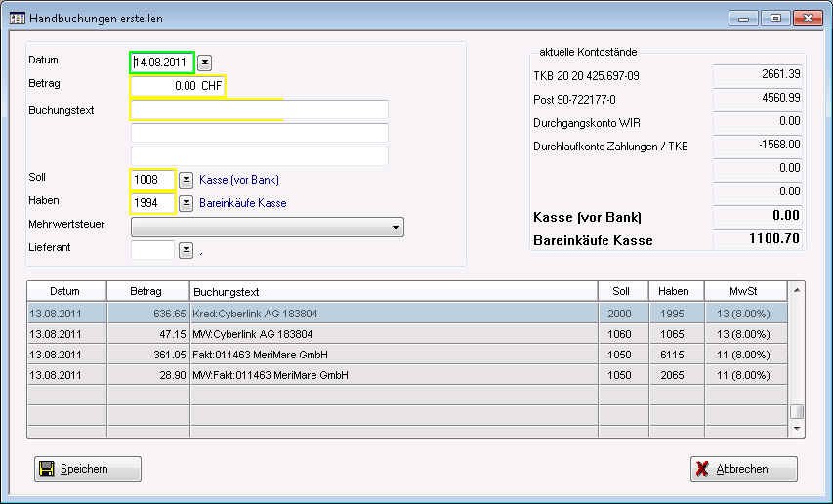Click the Soll account number field

(152, 180)
